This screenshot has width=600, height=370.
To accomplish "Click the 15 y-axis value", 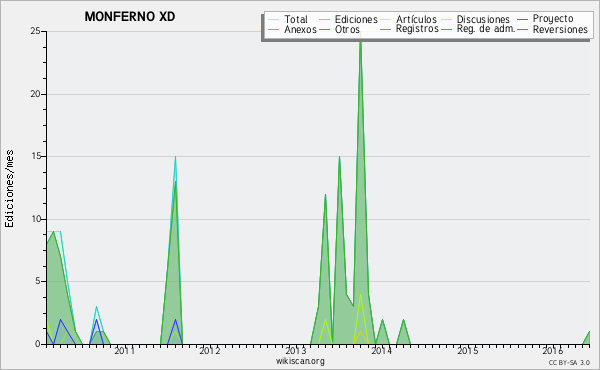I will click(35, 156).
